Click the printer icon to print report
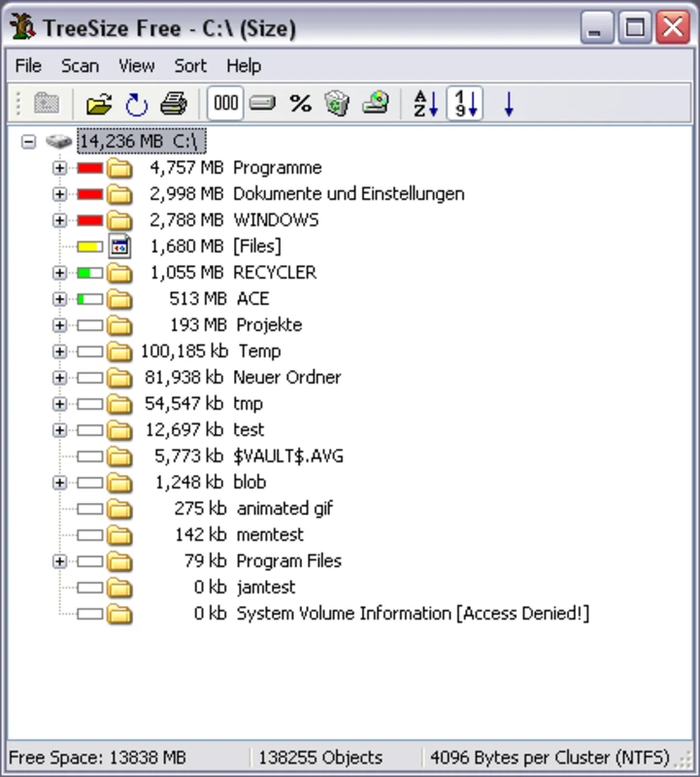 173,104
